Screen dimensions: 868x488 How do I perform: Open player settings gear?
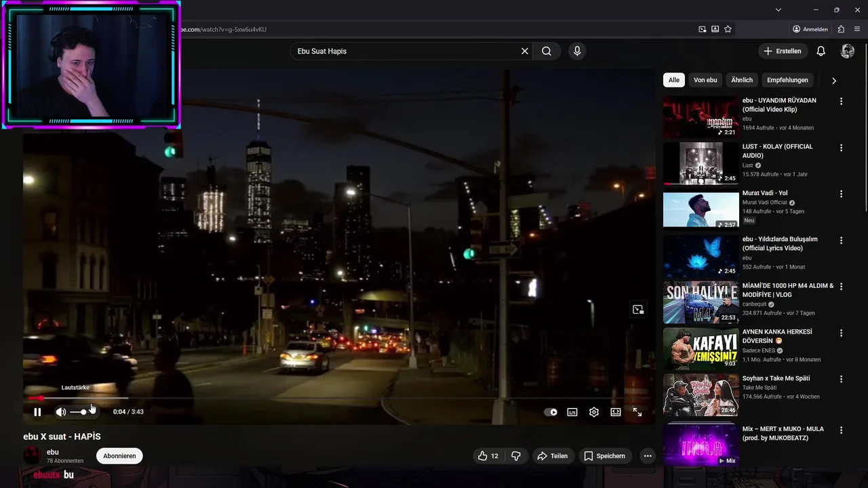[x=594, y=412]
